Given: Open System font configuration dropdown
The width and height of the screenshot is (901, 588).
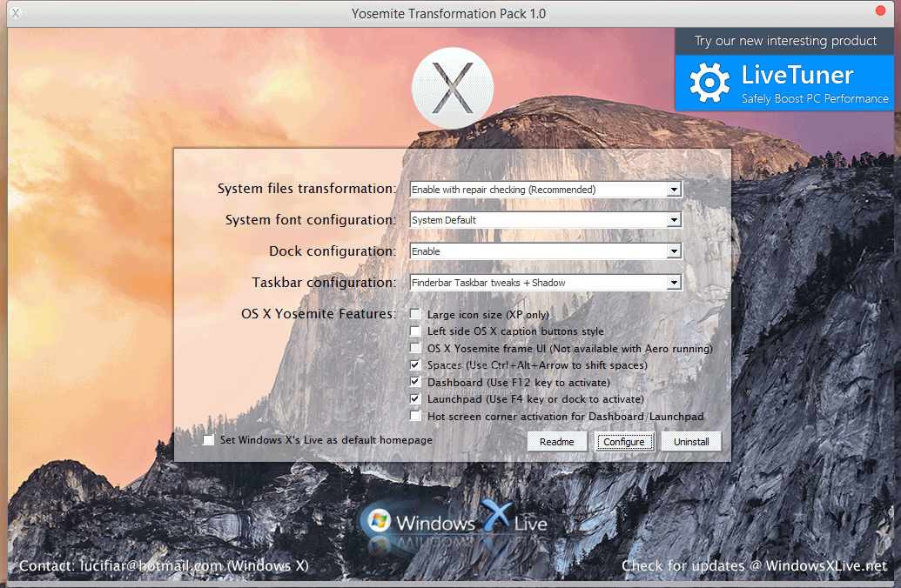Looking at the screenshot, I should (x=545, y=220).
